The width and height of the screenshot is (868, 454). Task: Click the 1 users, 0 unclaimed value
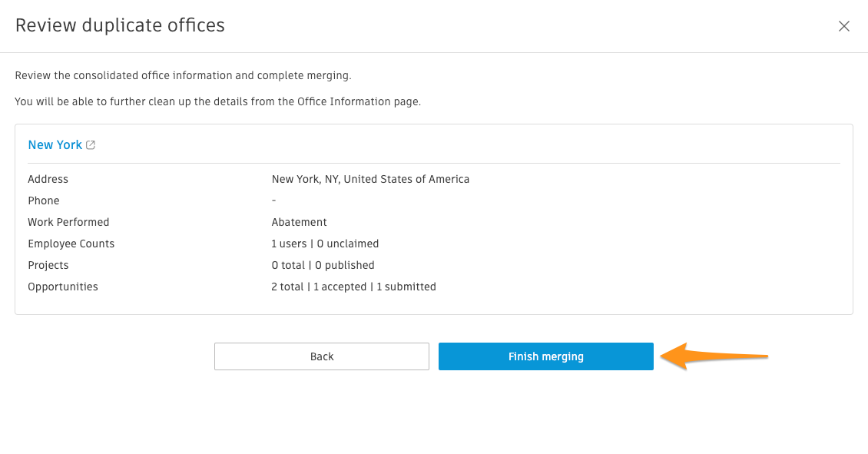[x=325, y=244]
